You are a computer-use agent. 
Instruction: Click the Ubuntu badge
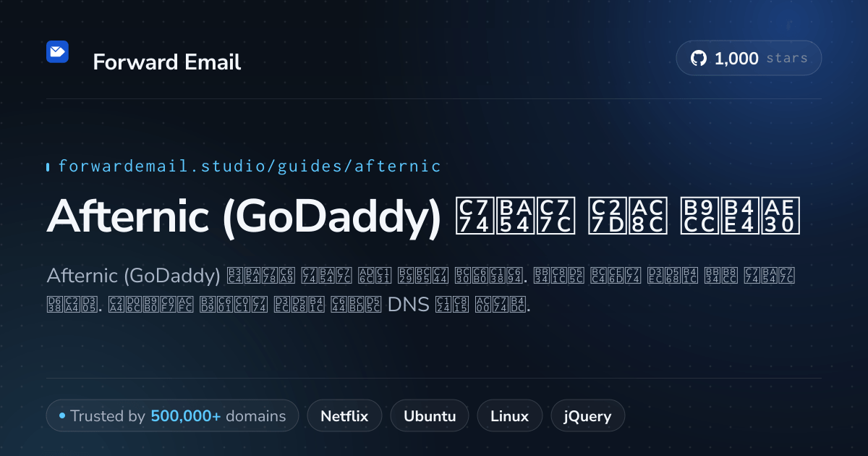pos(430,416)
